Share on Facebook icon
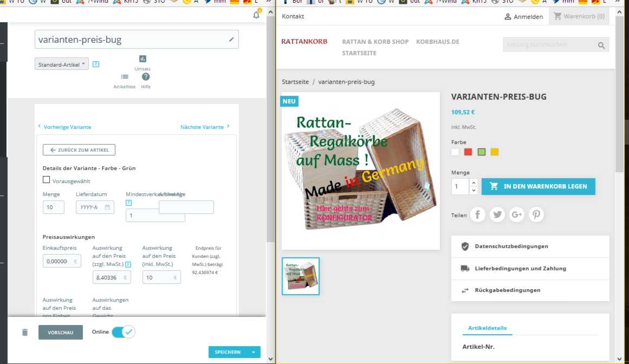The width and height of the screenshot is (629, 364). [x=477, y=215]
